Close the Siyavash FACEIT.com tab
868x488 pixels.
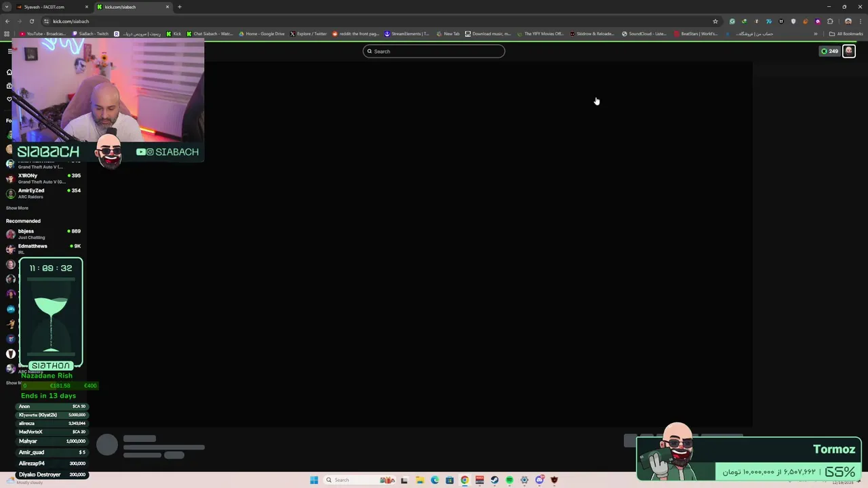[88, 7]
